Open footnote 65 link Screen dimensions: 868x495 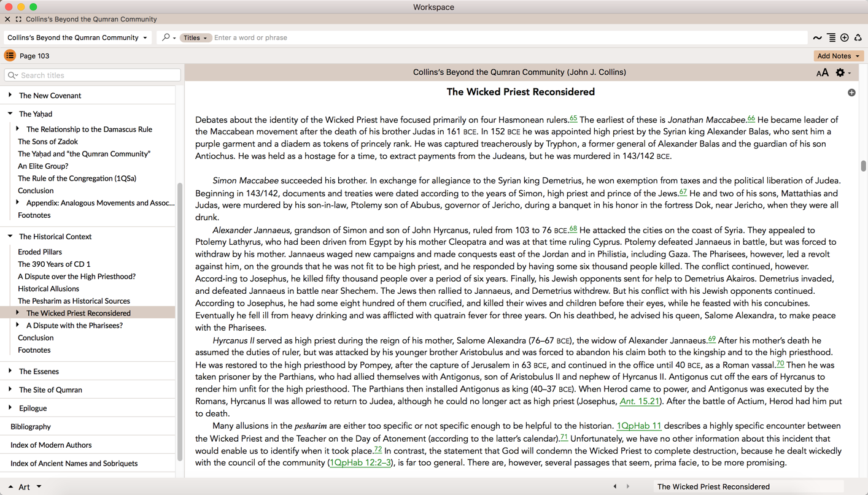point(573,118)
